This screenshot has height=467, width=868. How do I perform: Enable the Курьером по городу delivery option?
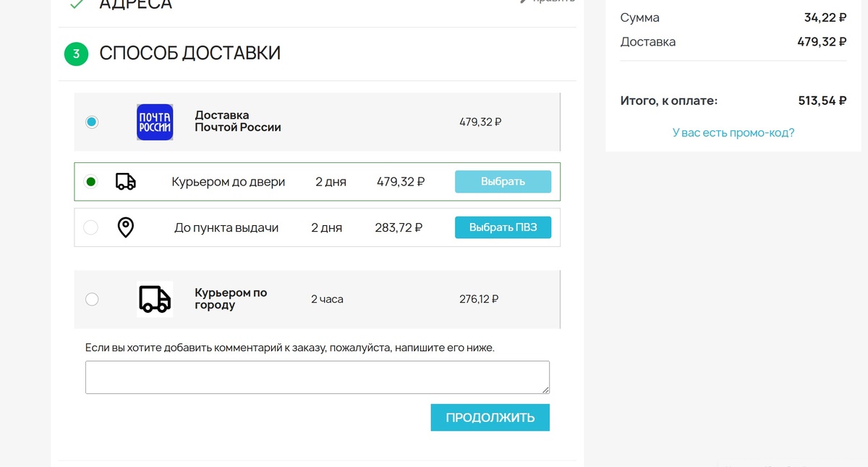pyautogui.click(x=92, y=298)
